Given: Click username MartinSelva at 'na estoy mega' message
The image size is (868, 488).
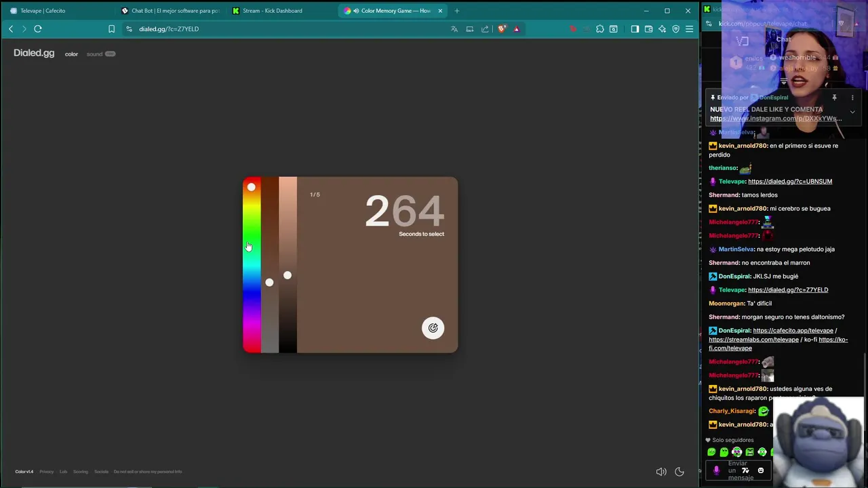Looking at the screenshot, I should tap(736, 249).
